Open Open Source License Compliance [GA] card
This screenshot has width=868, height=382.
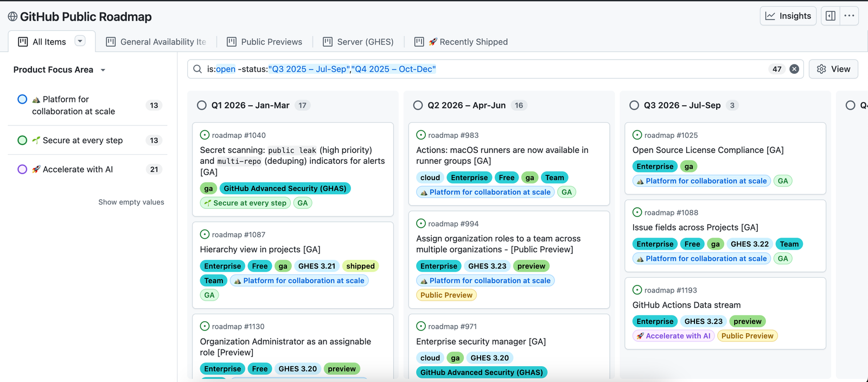pos(708,150)
